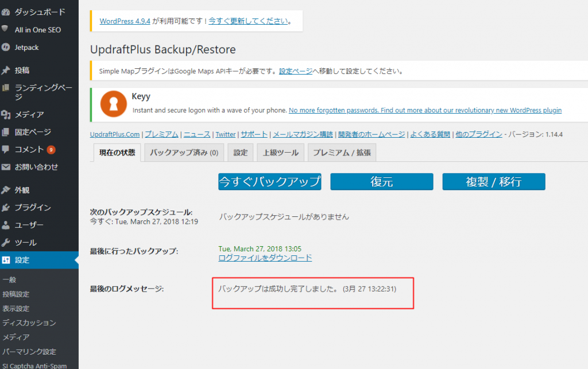Click the Dashboard gauge icon in sidebar
588x369 pixels.
(6, 12)
